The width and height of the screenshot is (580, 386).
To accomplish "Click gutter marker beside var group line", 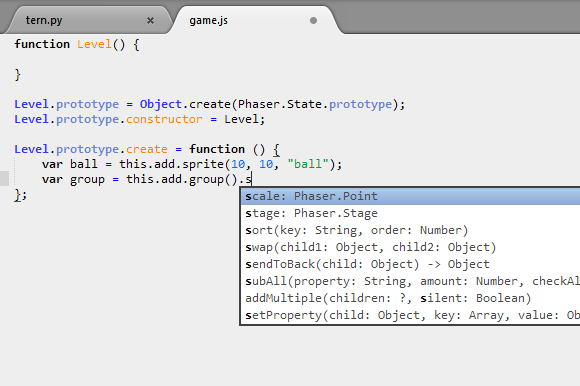I will (x=4, y=179).
